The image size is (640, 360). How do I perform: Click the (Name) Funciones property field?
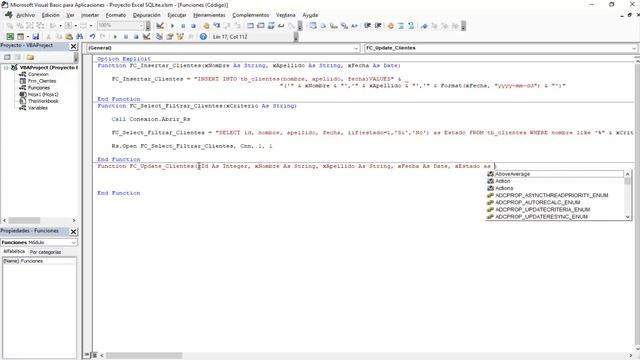[x=39, y=261]
